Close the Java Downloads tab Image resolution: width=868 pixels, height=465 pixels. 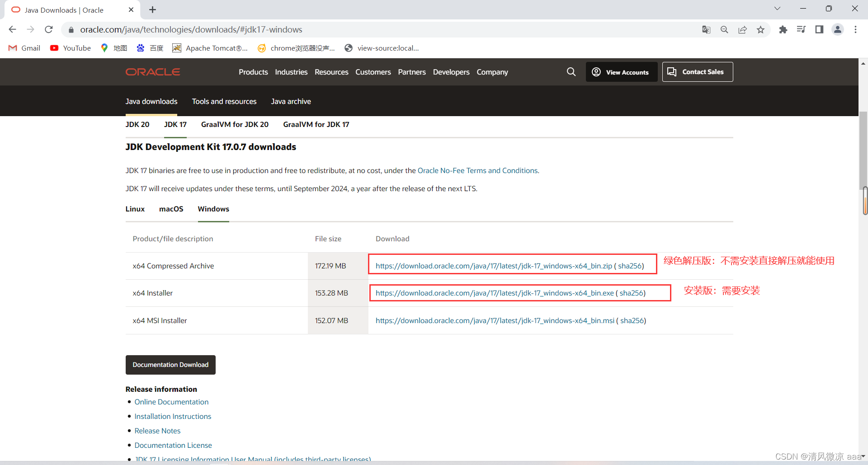(x=131, y=9)
